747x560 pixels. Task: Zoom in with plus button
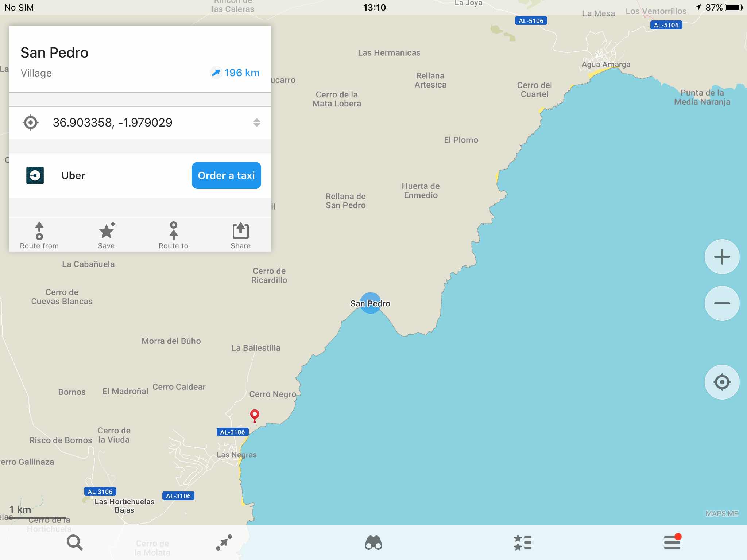[722, 257]
